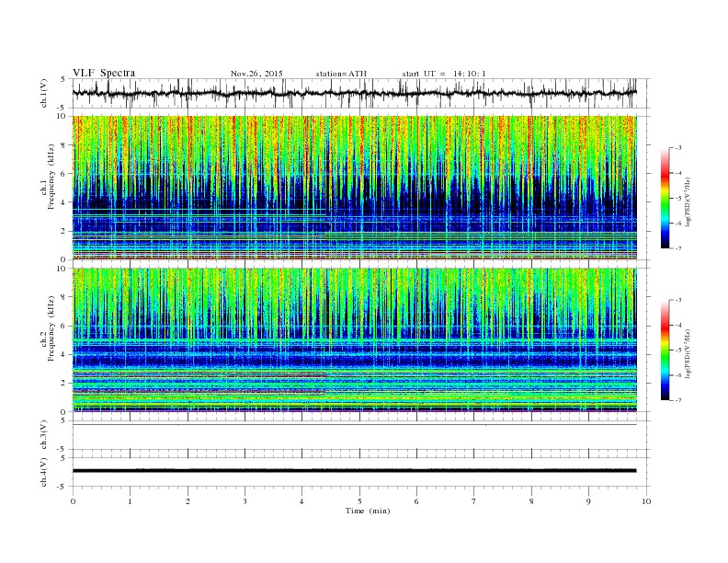The width and height of the screenshot is (728, 563).
Task: Click the 'VLF Spectra' title text
Action: coord(104,73)
